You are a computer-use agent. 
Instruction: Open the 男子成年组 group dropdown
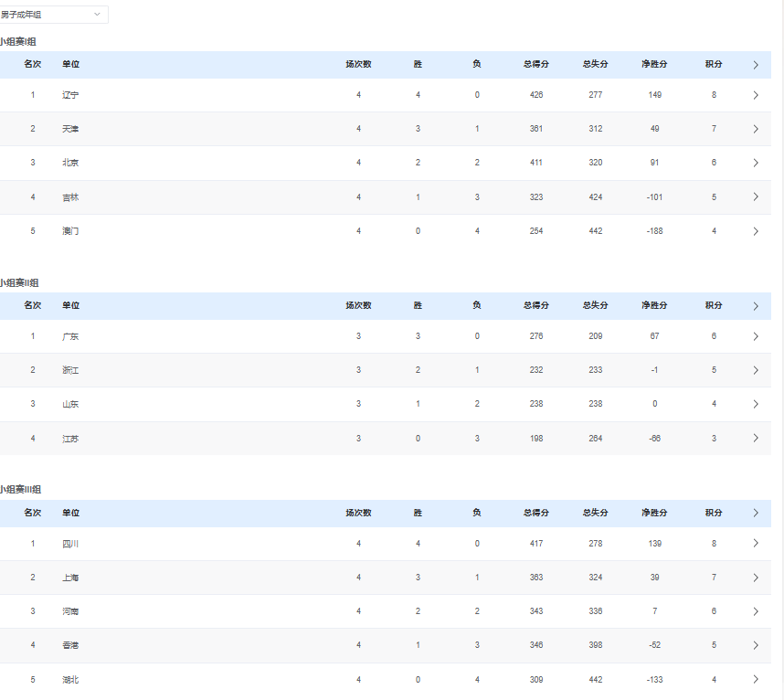pos(53,15)
